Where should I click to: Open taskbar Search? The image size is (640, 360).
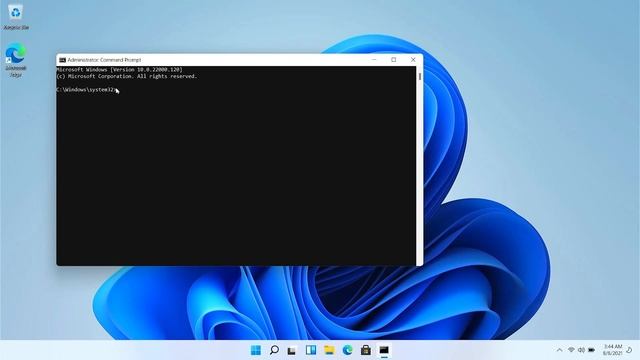(x=274, y=350)
